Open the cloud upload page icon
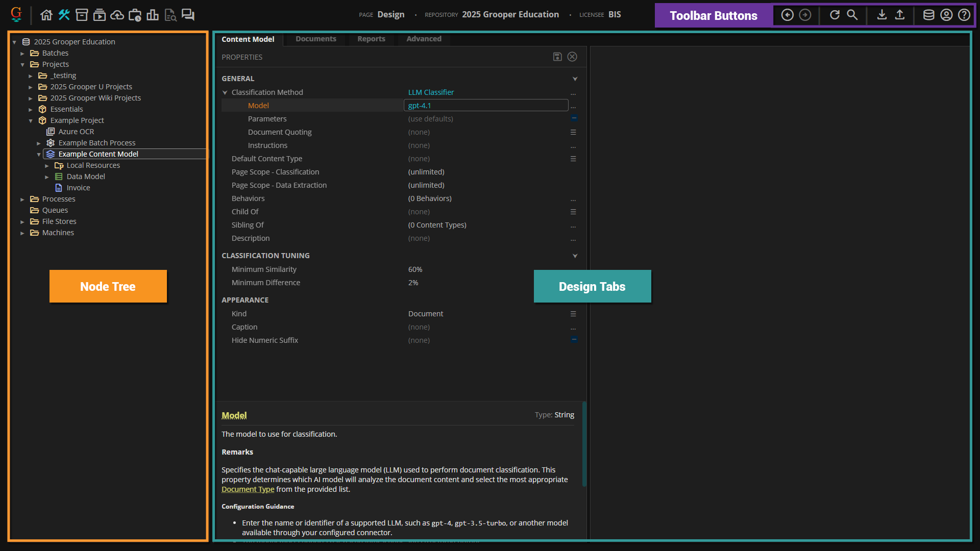Image resolution: width=980 pixels, height=551 pixels. click(117, 15)
